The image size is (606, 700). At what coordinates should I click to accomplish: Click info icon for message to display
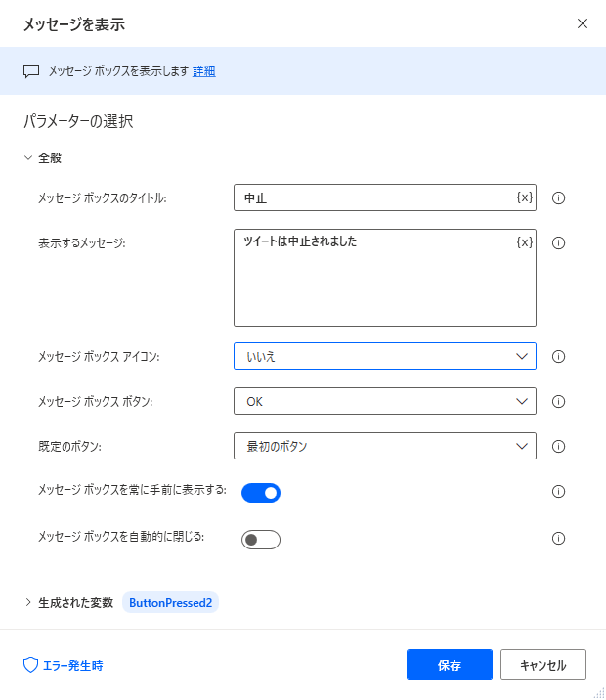pos(558,242)
